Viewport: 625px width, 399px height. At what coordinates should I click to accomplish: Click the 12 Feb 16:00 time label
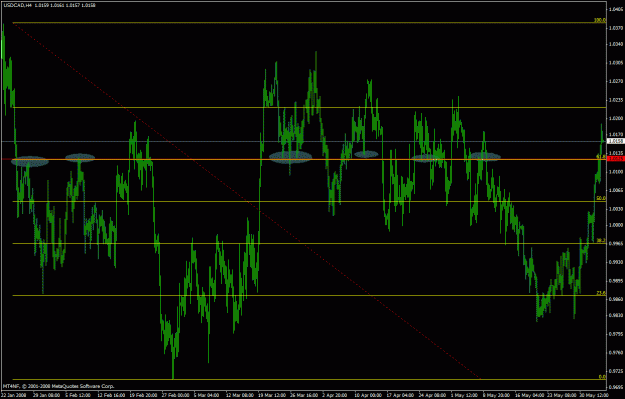(x=111, y=395)
